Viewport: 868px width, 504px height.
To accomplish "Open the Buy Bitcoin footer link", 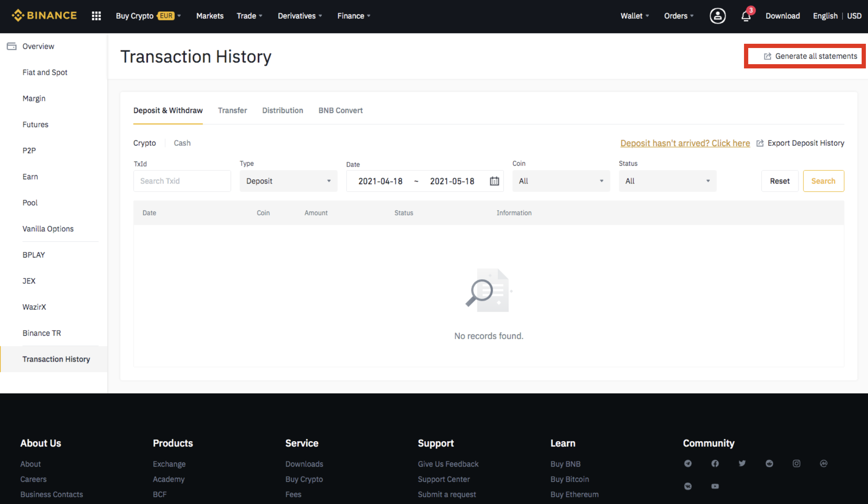I will pyautogui.click(x=569, y=479).
